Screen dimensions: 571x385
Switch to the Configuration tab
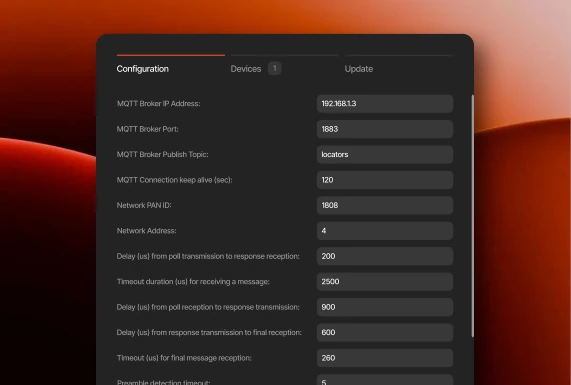pos(143,69)
